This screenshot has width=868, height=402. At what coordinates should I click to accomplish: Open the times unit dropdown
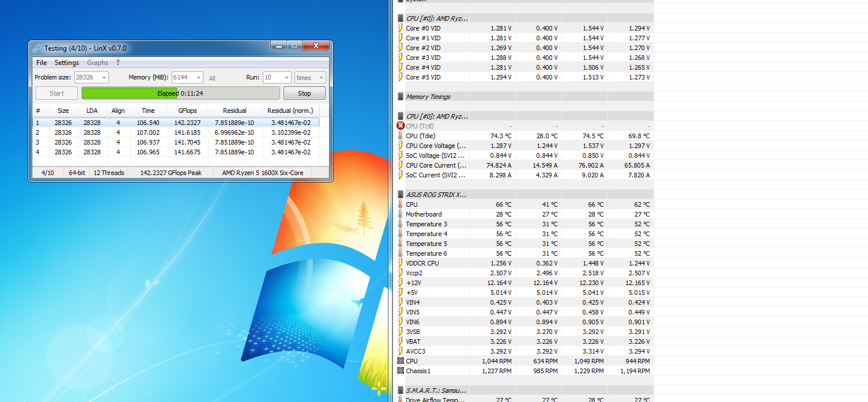pyautogui.click(x=310, y=78)
